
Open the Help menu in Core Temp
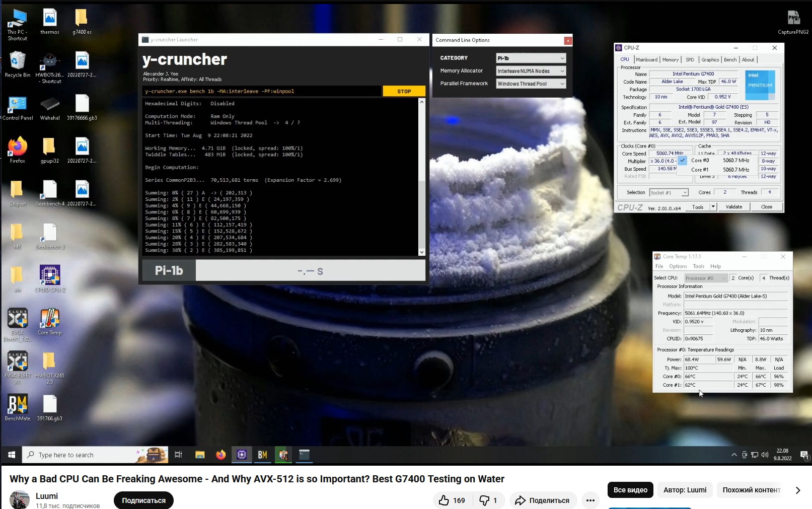coord(716,266)
